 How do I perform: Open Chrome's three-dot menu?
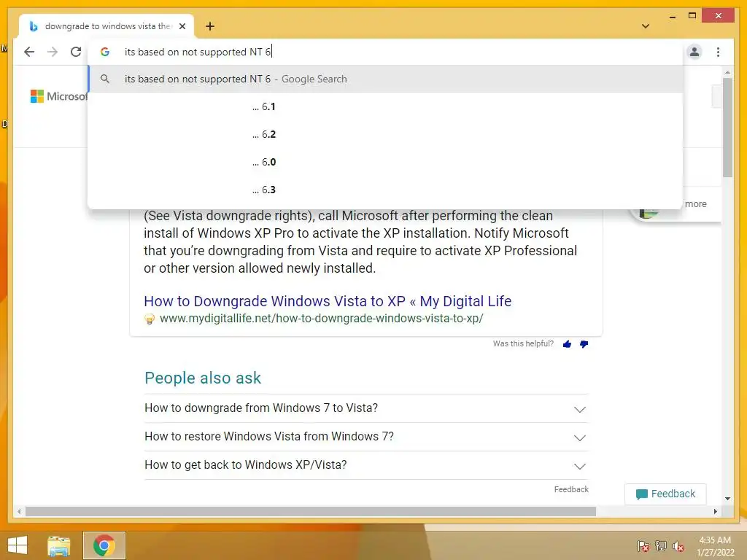click(718, 52)
